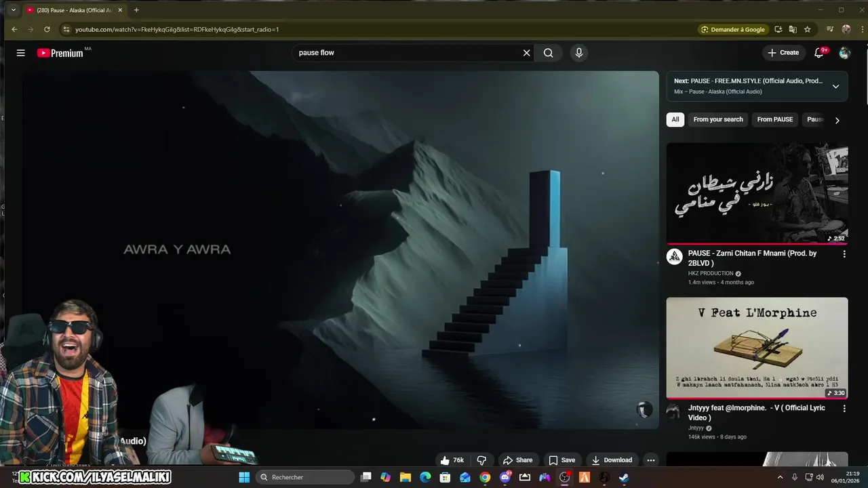Expand the Next mix playlist panel
The image size is (868, 488).
pos(835,87)
